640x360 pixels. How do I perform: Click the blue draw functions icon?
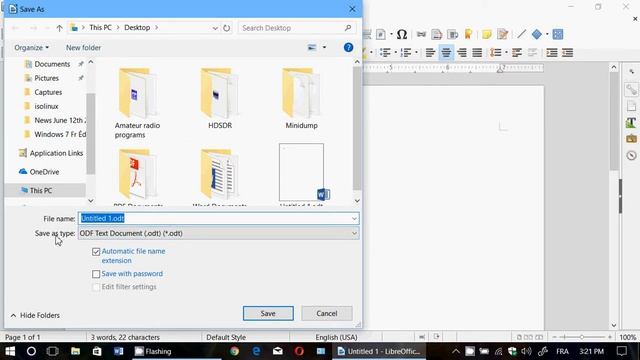click(558, 34)
